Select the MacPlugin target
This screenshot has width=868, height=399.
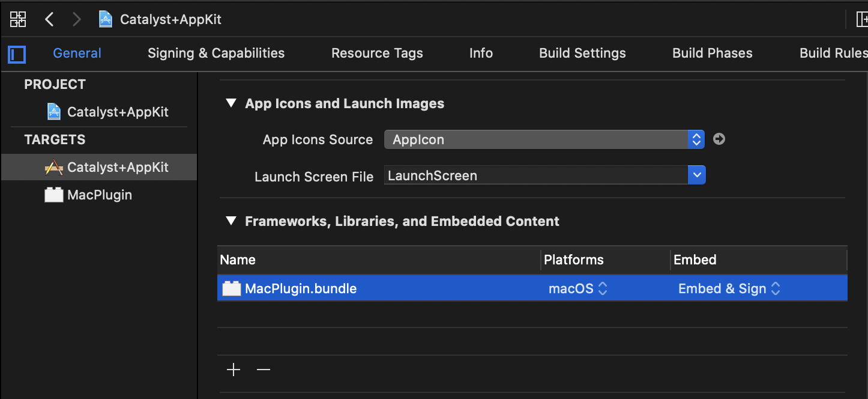(x=99, y=195)
